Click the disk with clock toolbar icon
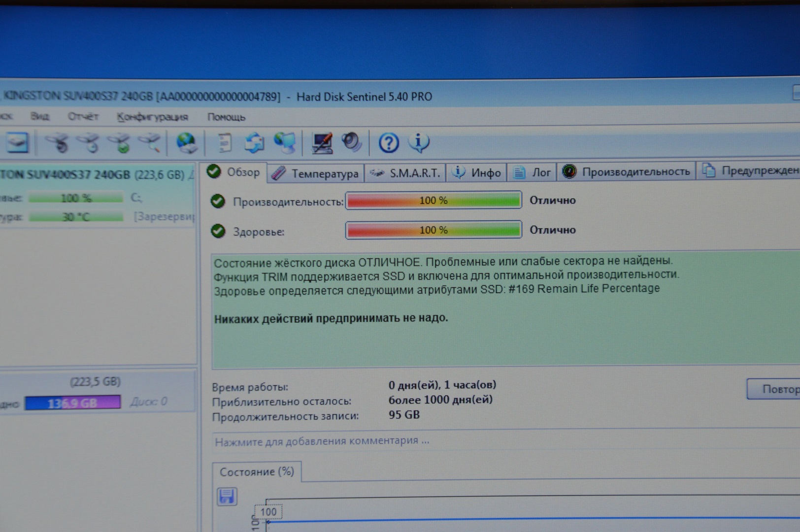The image size is (800, 532). pyautogui.click(x=89, y=143)
